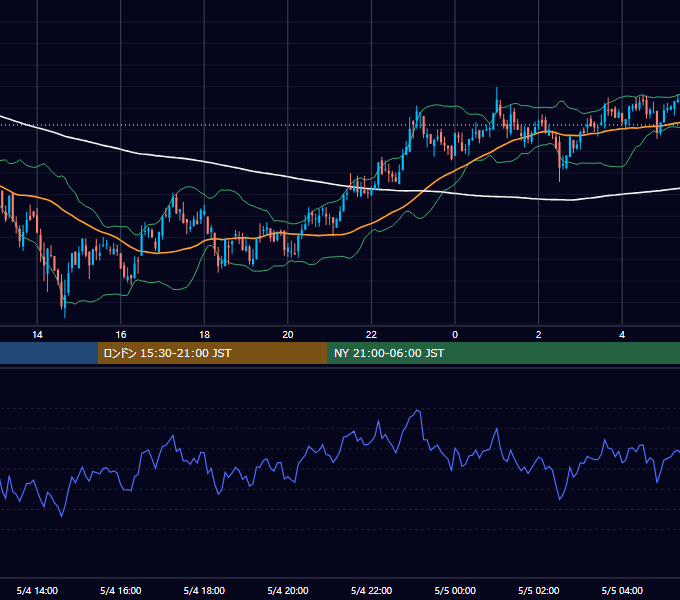Click the 5/5 04:00 timestamp label

622,591
